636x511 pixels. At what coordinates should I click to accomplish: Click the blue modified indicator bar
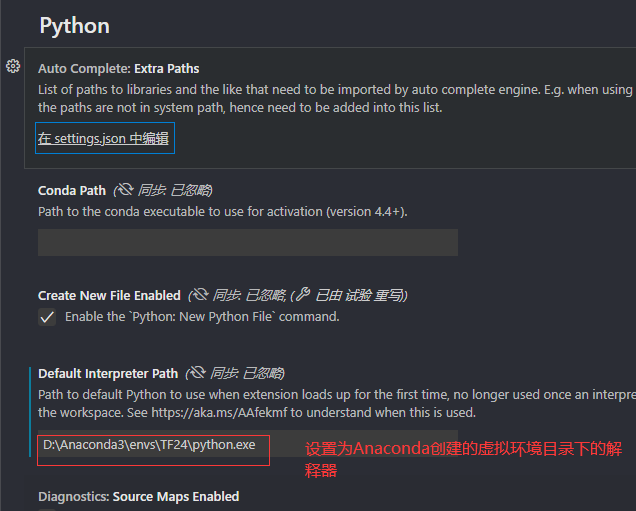tap(30, 412)
